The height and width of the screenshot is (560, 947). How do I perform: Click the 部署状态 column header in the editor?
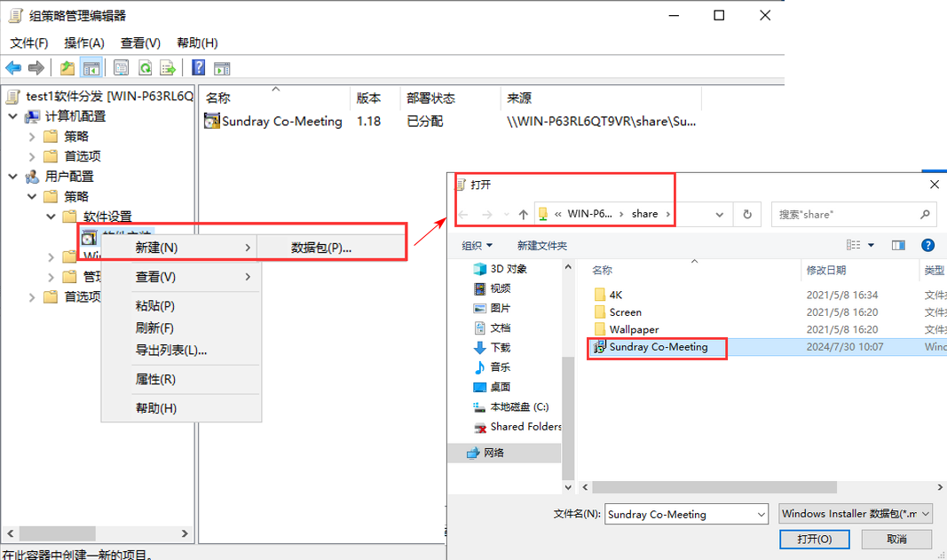coord(430,98)
